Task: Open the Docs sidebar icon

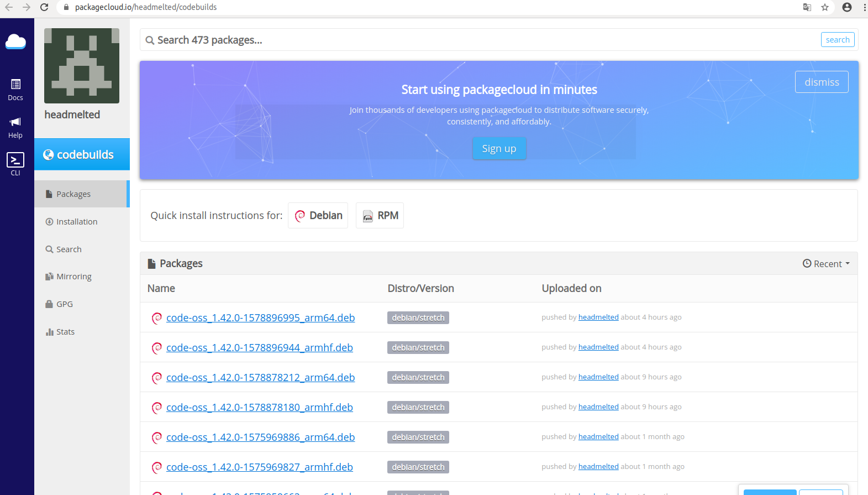Action: [x=15, y=90]
